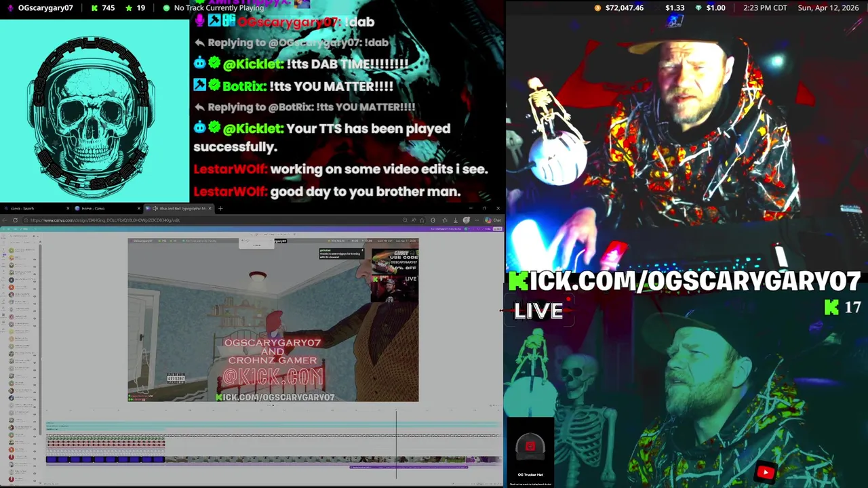Viewport: 868px width, 488px height.
Task: Click the YouTube icon on lower webcam
Action: coord(766,472)
